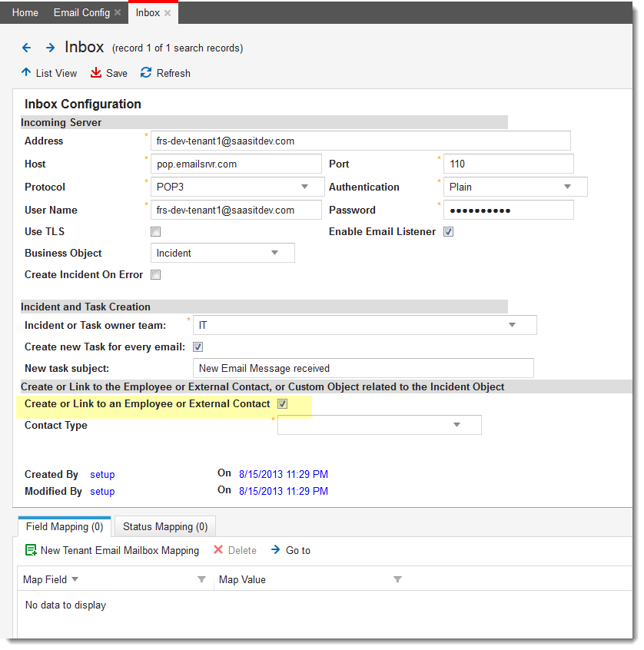The image size is (644, 650).
Task: Expand the Business Object Incident dropdown
Action: tap(274, 253)
